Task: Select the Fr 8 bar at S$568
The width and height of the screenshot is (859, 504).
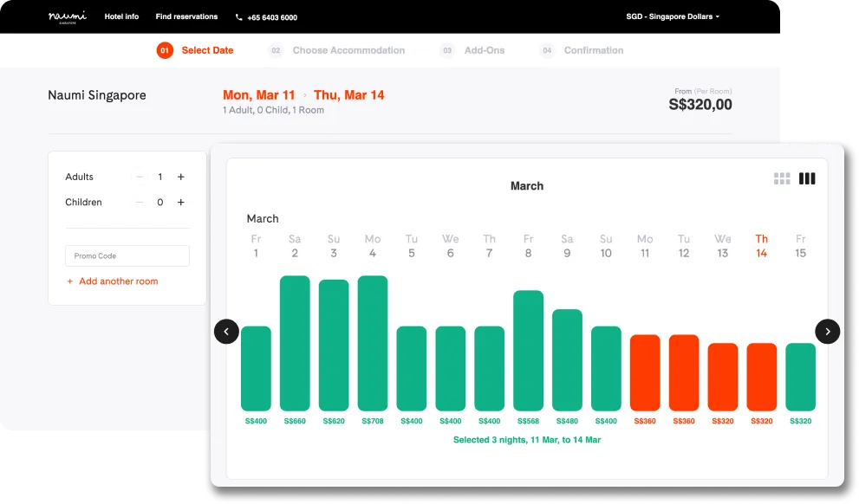Action: pyautogui.click(x=528, y=351)
